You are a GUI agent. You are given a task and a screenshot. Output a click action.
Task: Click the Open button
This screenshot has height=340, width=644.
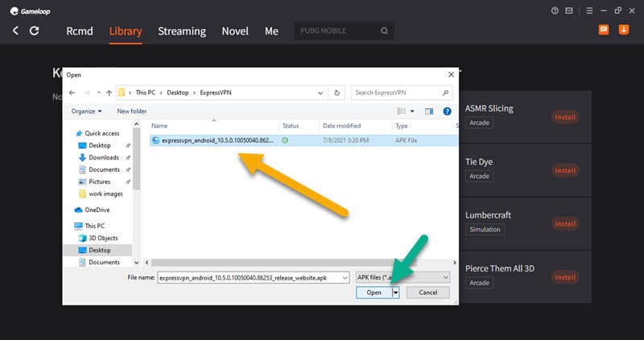point(374,292)
